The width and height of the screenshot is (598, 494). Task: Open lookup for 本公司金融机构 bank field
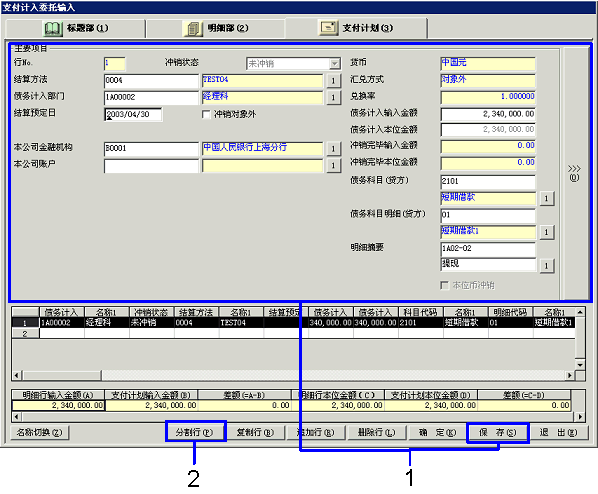coord(333,149)
